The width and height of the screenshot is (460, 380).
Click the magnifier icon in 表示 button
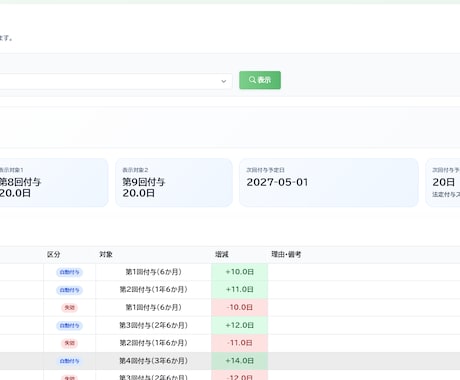click(x=252, y=80)
